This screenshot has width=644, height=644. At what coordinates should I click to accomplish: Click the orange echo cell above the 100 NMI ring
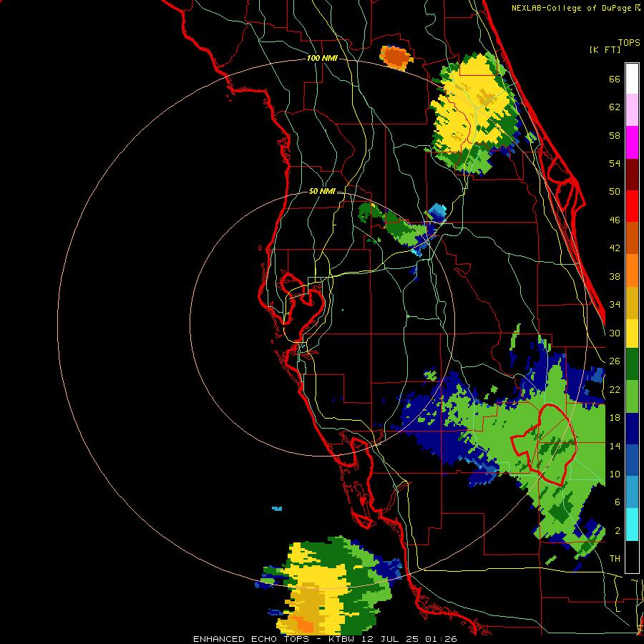tap(396, 57)
